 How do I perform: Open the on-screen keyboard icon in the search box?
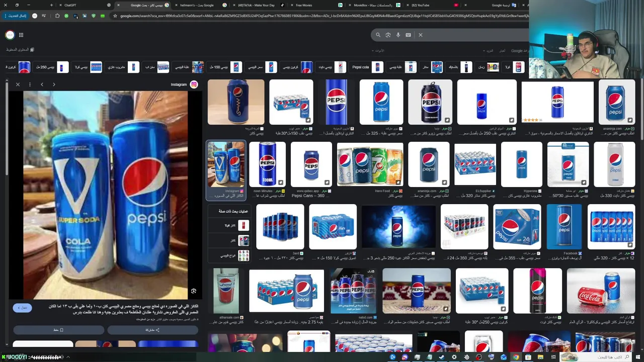[x=408, y=35]
